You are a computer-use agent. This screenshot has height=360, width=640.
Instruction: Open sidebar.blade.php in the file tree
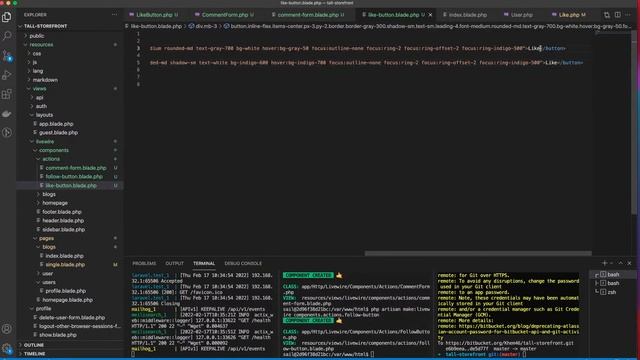(64, 229)
